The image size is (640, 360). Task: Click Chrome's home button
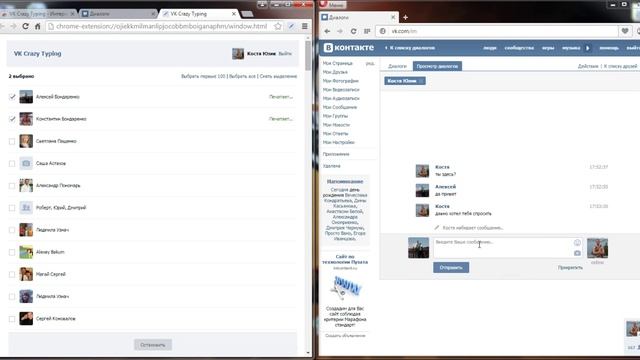(38, 26)
